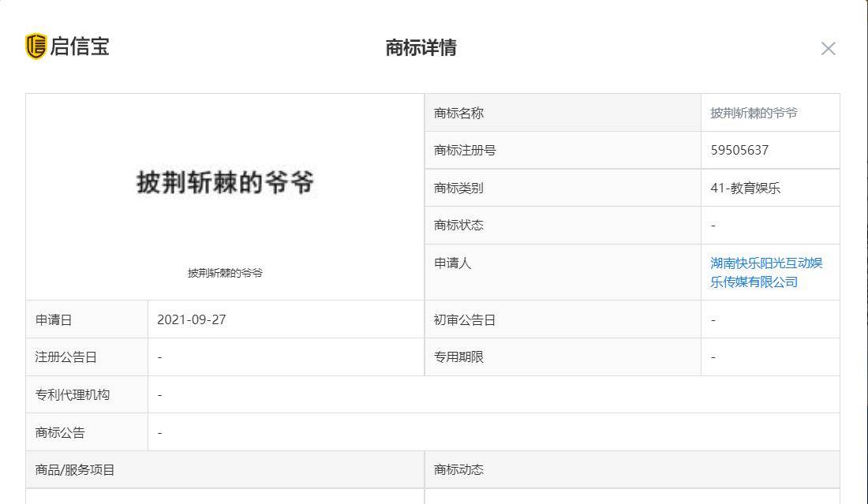Click the trademark name value 披荆斩棘的爷爷

[x=754, y=113]
